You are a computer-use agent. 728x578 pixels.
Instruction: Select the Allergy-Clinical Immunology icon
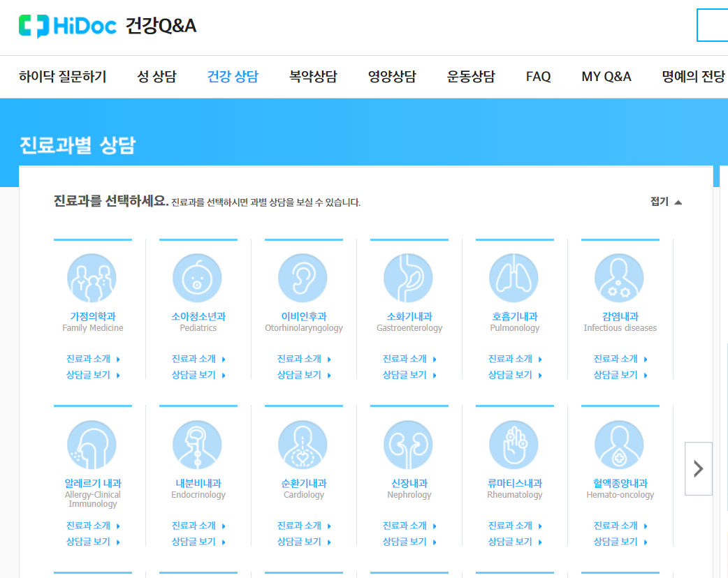click(93, 444)
